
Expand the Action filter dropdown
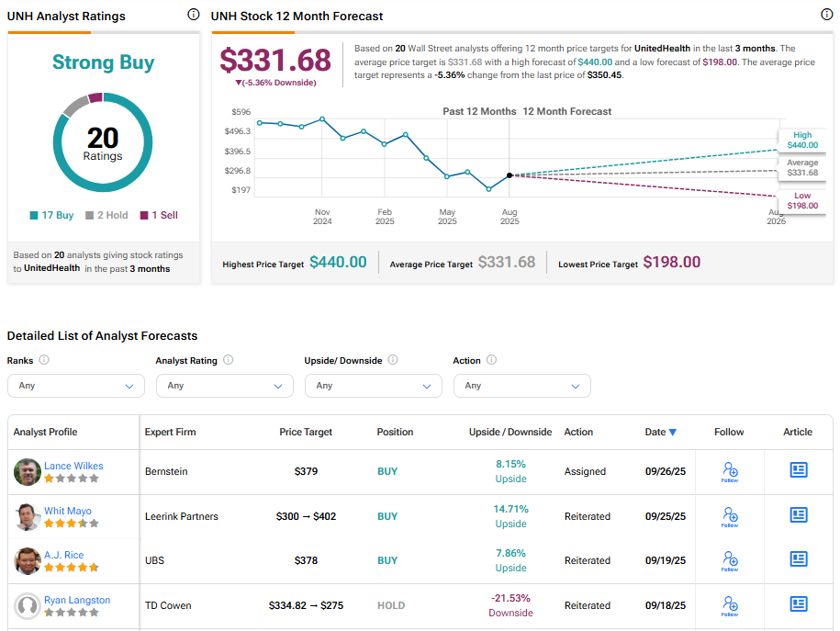[x=522, y=386]
